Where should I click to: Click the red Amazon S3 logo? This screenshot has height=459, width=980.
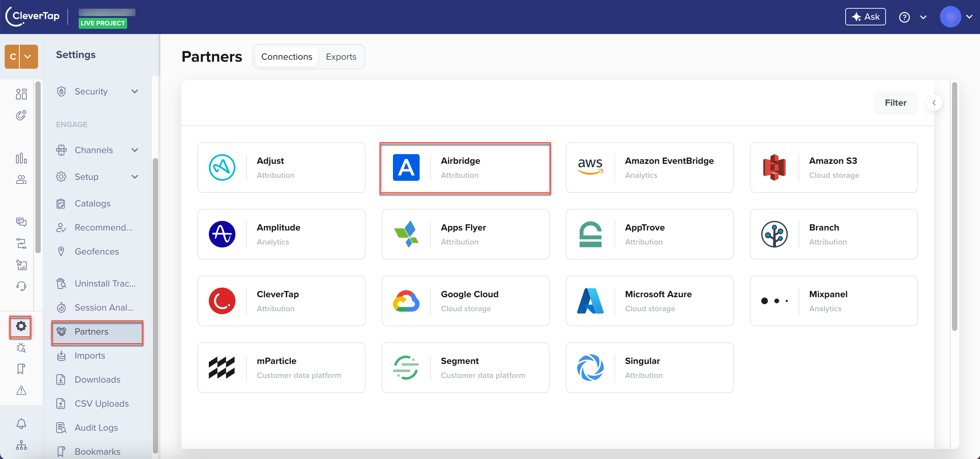click(774, 167)
